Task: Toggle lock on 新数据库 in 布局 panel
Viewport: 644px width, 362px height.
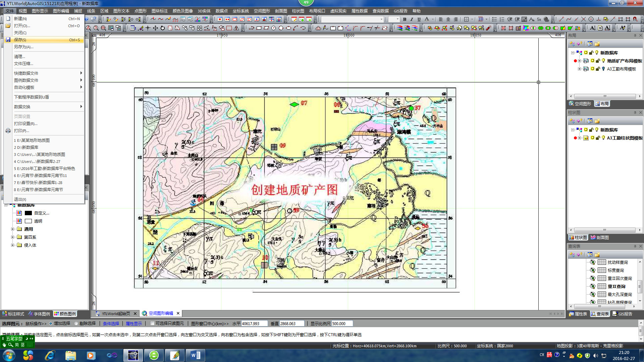Action: pos(591,53)
